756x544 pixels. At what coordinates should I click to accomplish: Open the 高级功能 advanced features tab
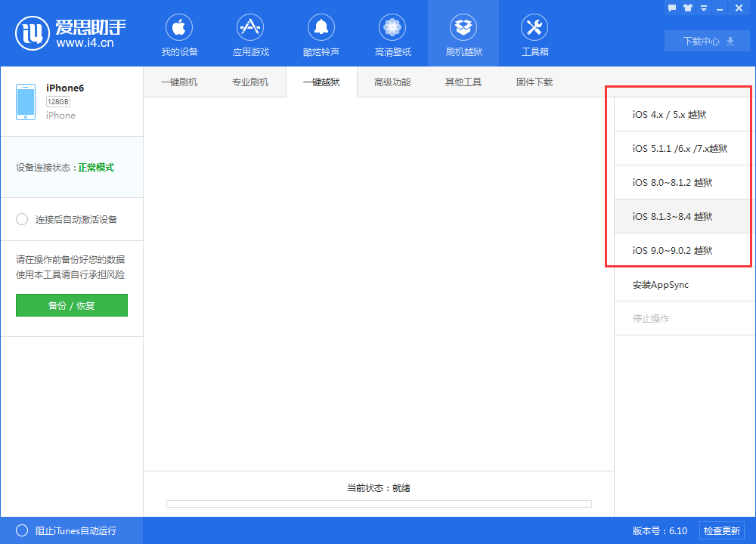point(392,82)
